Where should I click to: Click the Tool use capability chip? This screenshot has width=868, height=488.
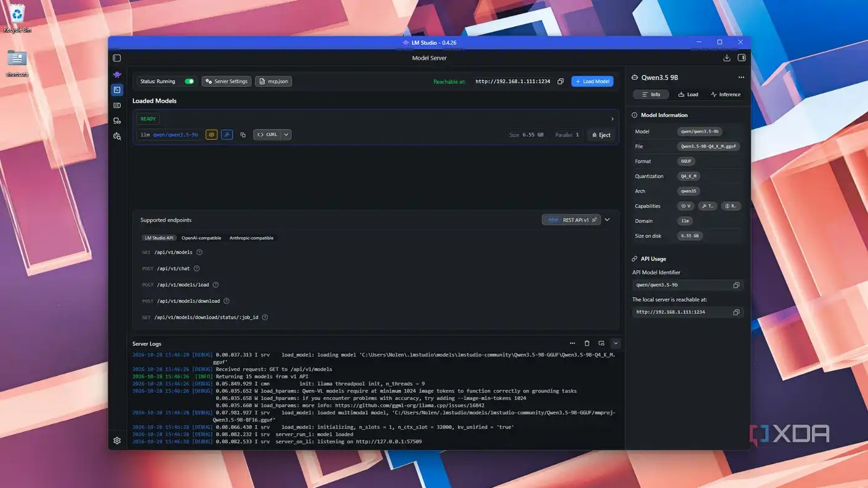click(707, 206)
